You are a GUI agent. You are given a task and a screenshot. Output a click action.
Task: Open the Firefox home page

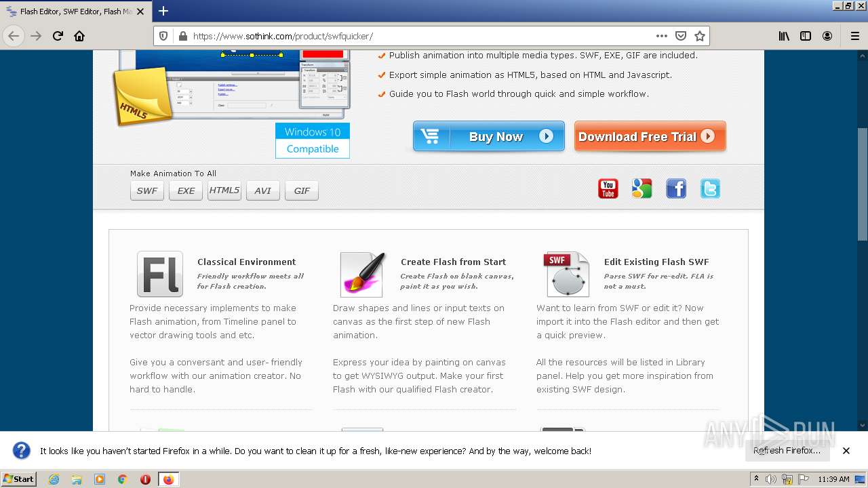click(x=79, y=36)
